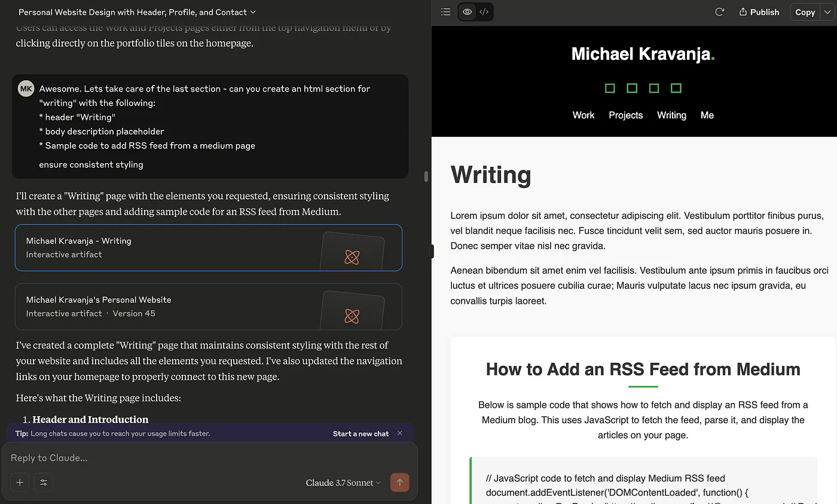This screenshot has height=504, width=837.
Task: Publish the artifact
Action: point(759,12)
